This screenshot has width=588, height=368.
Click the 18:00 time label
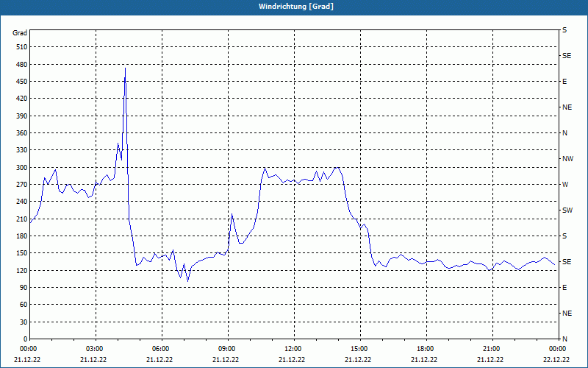[426, 349]
